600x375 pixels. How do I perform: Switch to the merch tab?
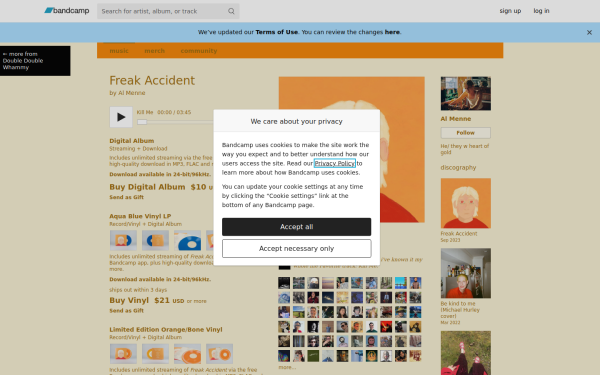click(155, 51)
